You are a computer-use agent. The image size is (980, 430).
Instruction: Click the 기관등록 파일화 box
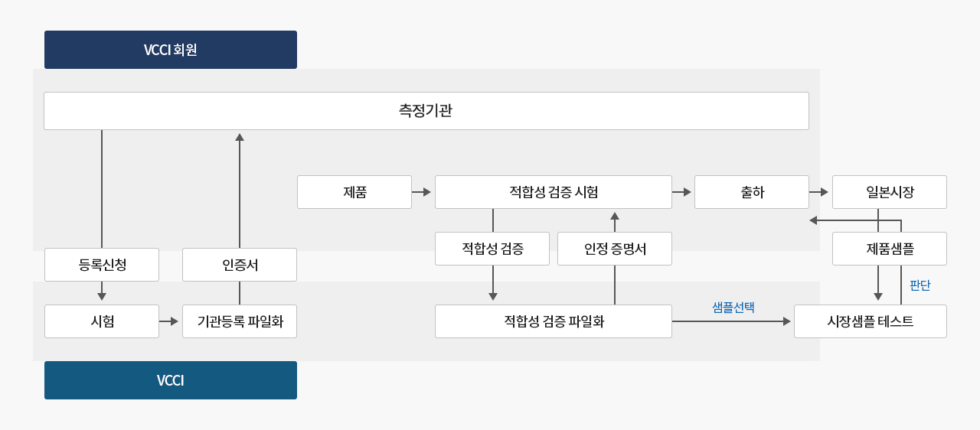240,321
